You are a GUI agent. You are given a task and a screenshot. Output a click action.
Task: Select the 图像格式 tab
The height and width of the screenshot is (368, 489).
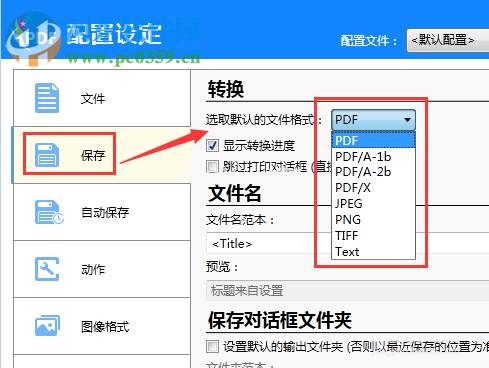point(102,326)
